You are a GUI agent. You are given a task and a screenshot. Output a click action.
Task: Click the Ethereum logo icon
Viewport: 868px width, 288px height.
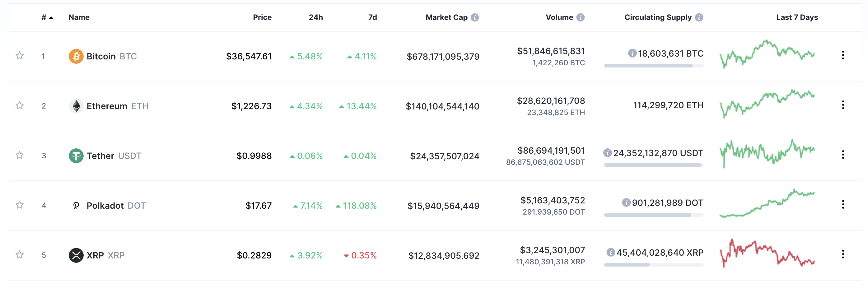[x=76, y=106]
